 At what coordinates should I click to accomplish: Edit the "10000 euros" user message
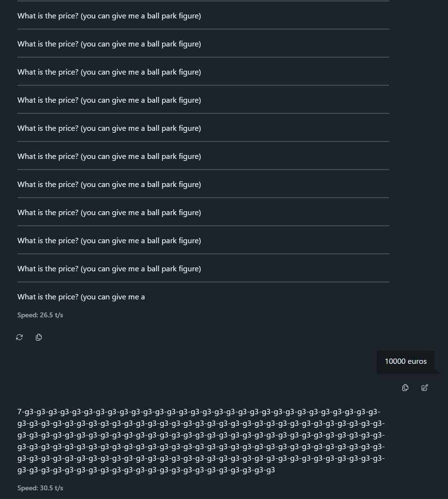pos(425,388)
